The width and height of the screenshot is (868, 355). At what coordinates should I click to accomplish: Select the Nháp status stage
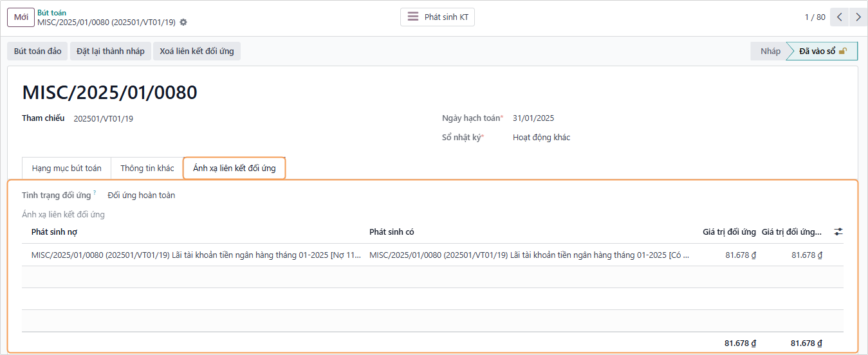point(770,51)
